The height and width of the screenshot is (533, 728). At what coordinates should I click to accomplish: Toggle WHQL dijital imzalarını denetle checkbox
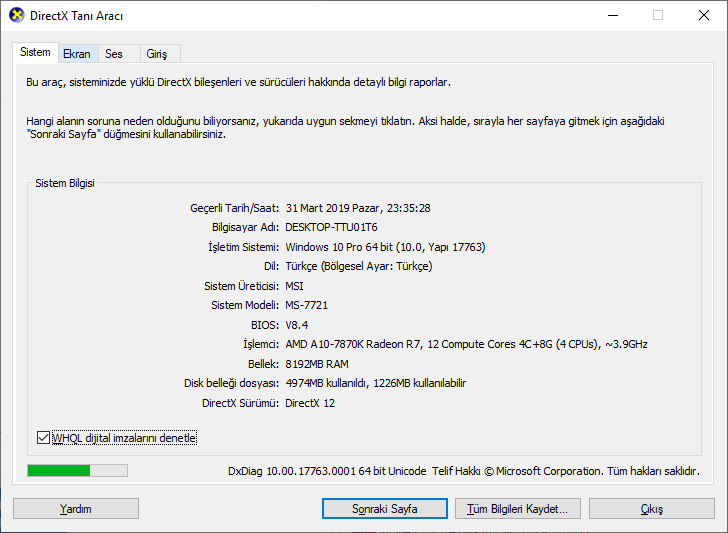43,438
